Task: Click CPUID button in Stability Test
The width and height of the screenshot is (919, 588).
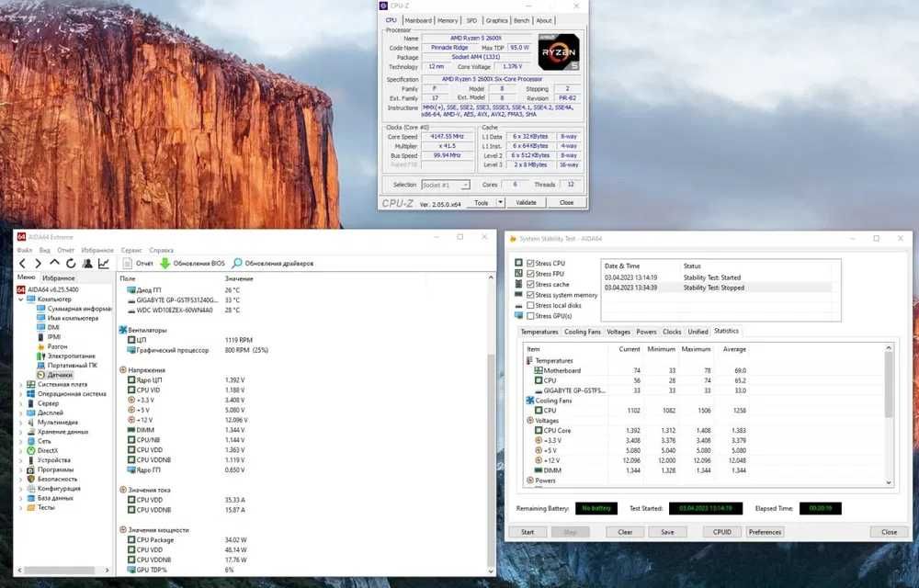Action: point(722,532)
